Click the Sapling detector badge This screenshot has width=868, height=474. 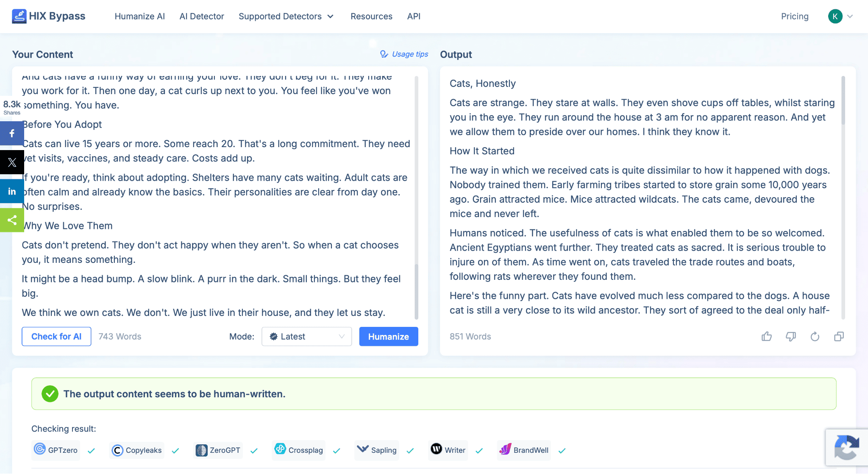pos(377,450)
